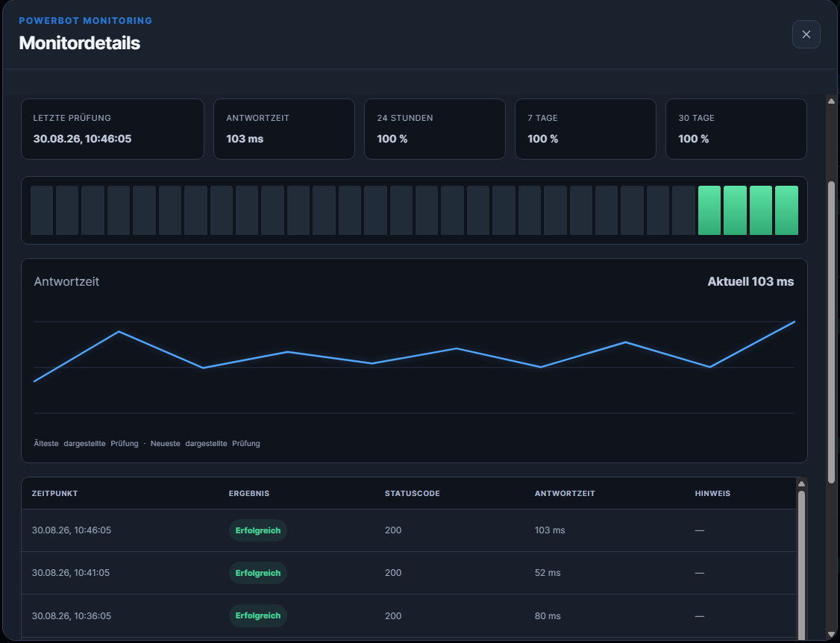
Task: Click status code 200 in 10:41:05 row
Action: pyautogui.click(x=393, y=573)
